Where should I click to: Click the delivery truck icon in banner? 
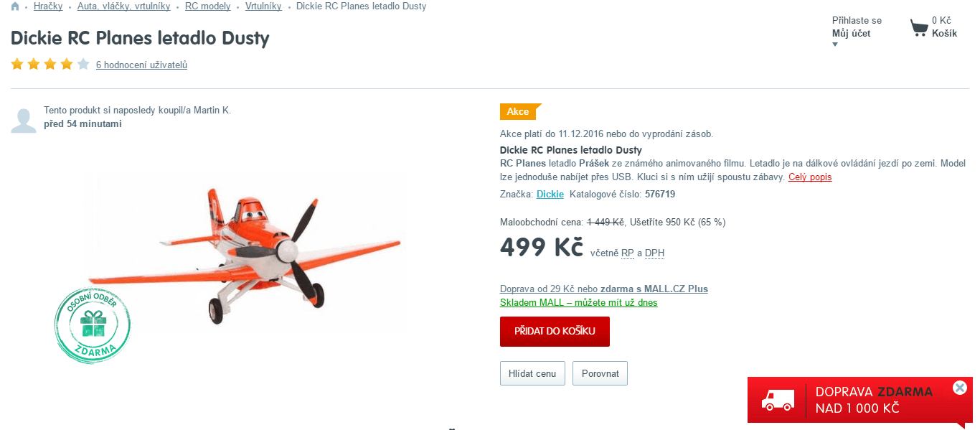[778, 401]
